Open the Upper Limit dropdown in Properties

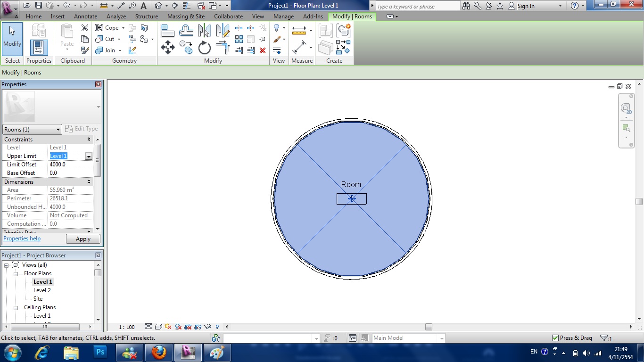[90, 156]
